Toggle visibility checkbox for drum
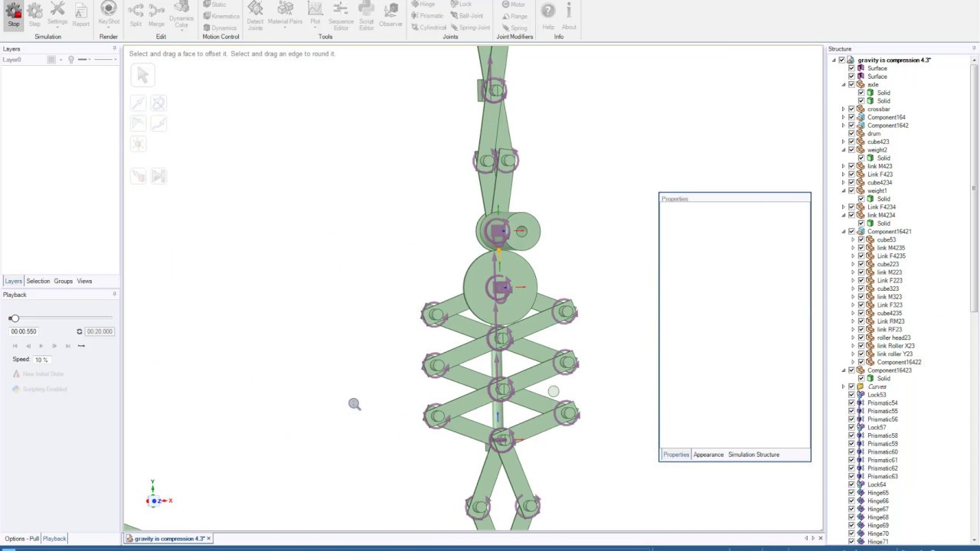 click(x=851, y=134)
